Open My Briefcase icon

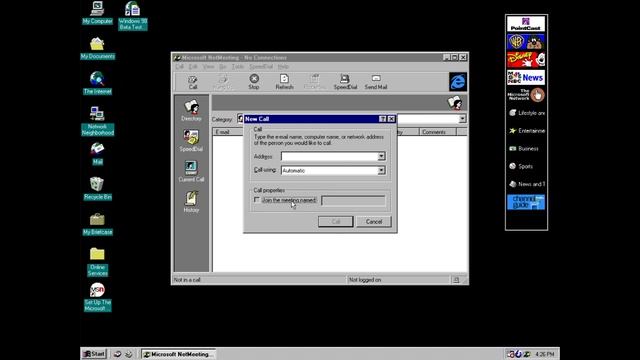[x=97, y=224]
